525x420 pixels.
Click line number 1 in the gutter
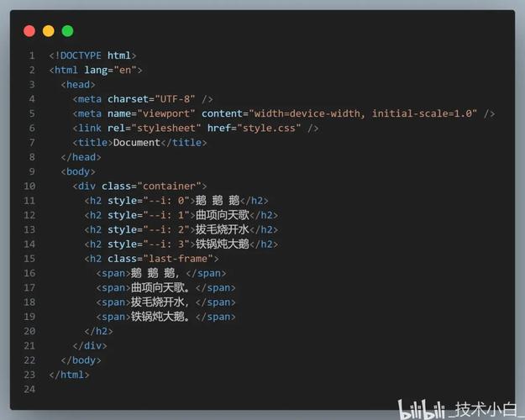[32, 55]
